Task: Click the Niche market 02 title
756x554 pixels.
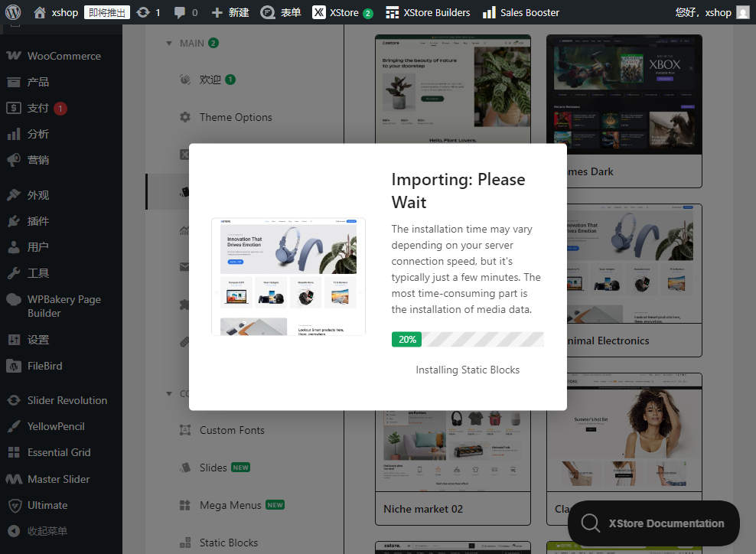Action: pos(423,509)
